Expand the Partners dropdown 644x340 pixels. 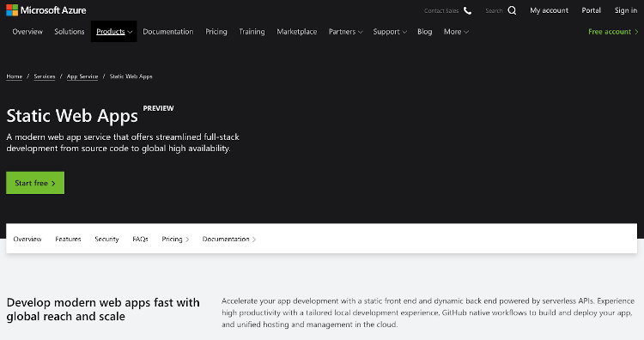[x=345, y=32]
